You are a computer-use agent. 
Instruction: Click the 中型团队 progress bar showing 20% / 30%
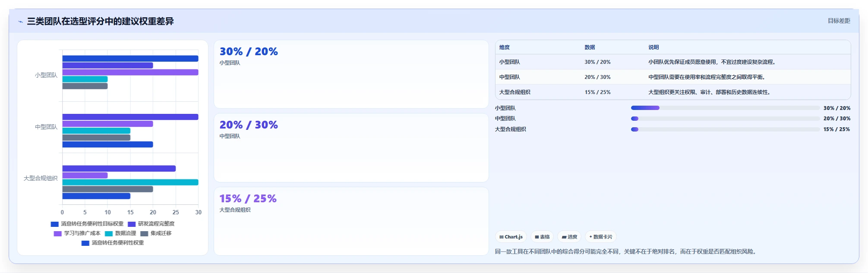tap(725, 119)
